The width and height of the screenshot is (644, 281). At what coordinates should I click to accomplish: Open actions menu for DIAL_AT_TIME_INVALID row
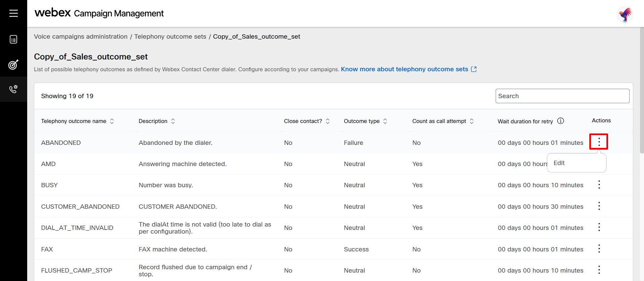point(599,228)
